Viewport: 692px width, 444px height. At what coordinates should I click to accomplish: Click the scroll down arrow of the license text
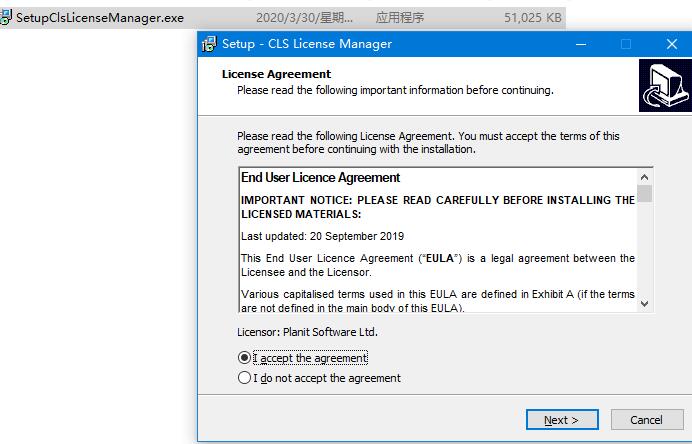tap(644, 304)
